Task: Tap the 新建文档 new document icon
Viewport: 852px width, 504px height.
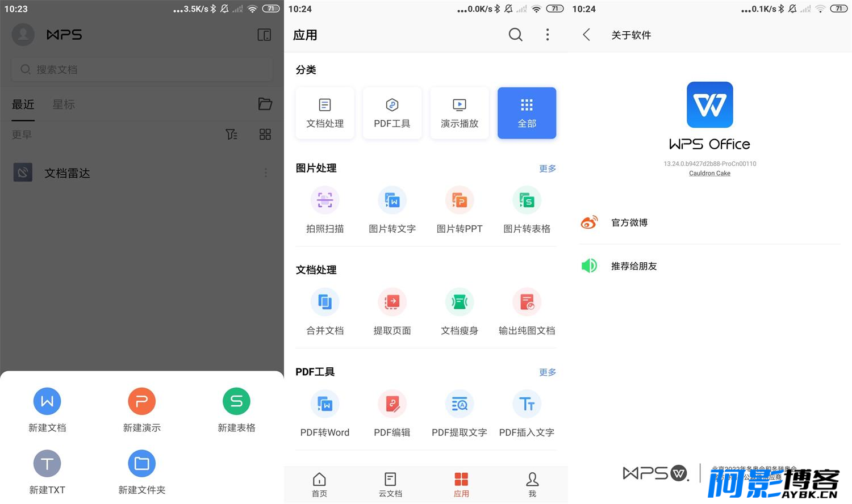Action: 47,401
